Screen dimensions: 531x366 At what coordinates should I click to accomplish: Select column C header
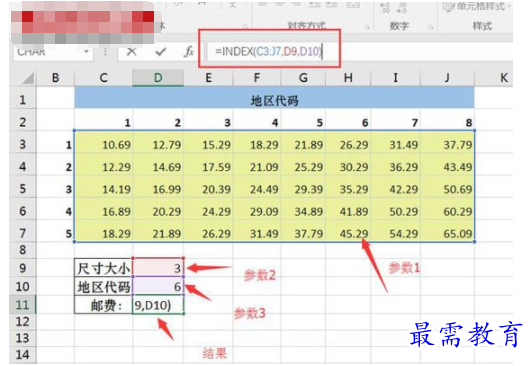pos(103,78)
